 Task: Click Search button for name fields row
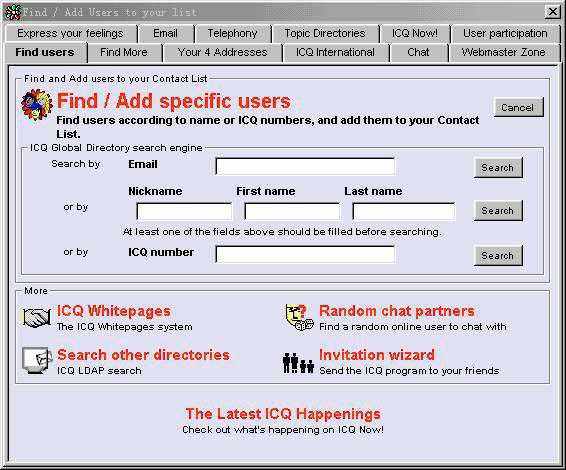point(497,210)
